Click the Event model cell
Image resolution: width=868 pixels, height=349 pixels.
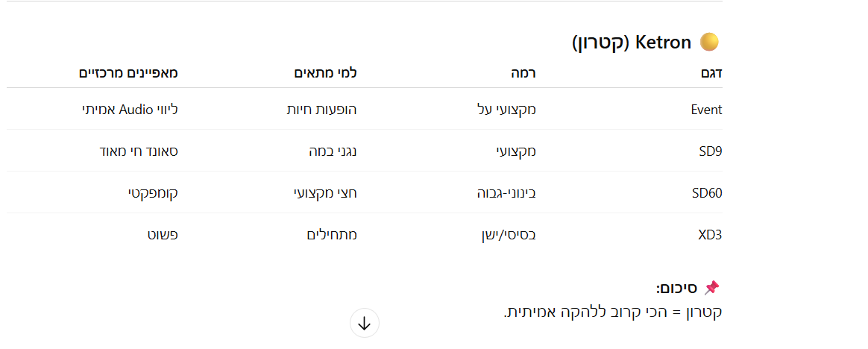(706, 110)
